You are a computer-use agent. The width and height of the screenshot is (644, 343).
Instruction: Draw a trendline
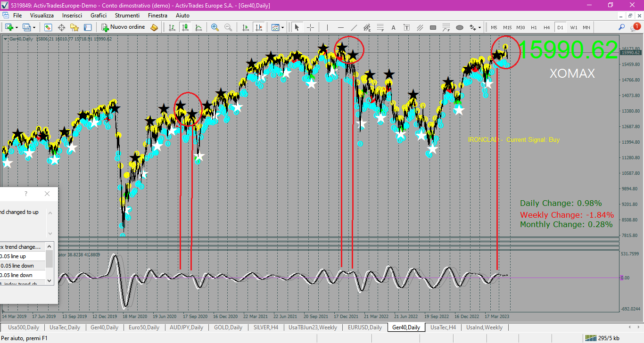point(354,27)
